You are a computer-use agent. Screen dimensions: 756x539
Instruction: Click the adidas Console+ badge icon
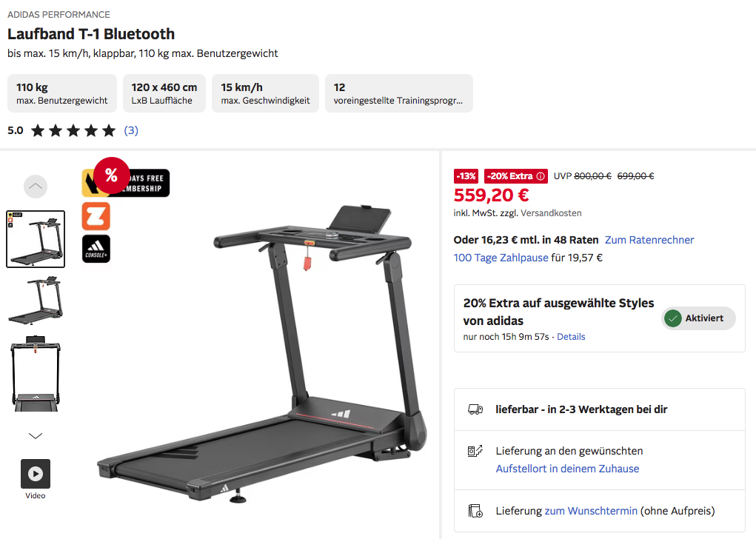(96, 249)
